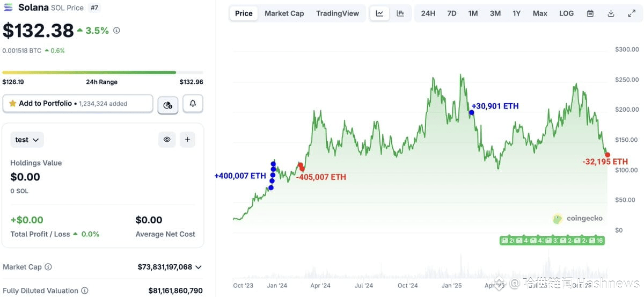Open the TradingView tab
Screen dimensions: 644x297
click(x=338, y=13)
